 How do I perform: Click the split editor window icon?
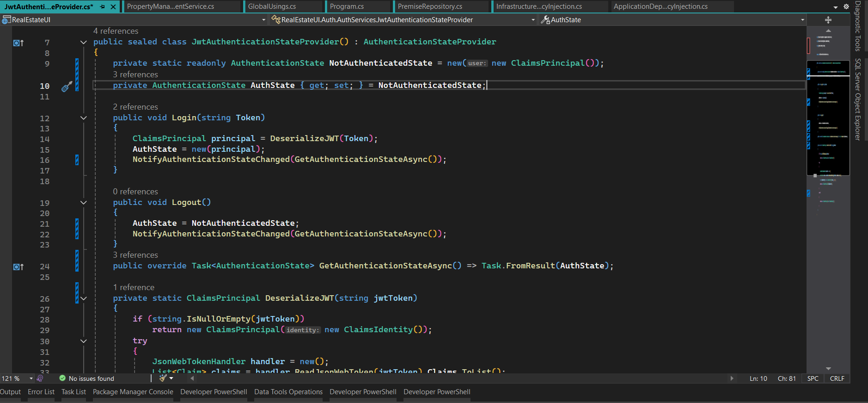[828, 20]
